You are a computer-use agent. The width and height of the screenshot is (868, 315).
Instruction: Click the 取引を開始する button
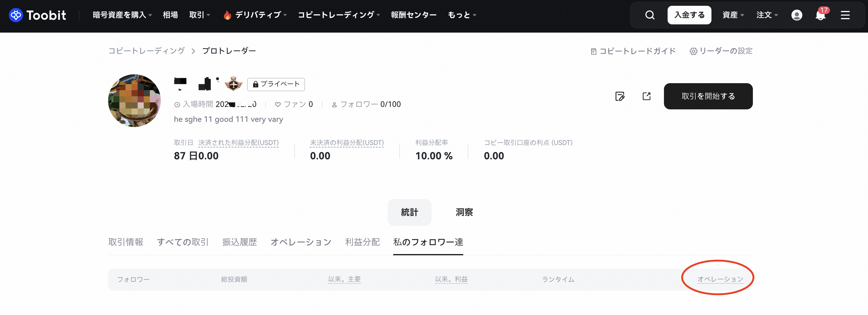tap(708, 96)
